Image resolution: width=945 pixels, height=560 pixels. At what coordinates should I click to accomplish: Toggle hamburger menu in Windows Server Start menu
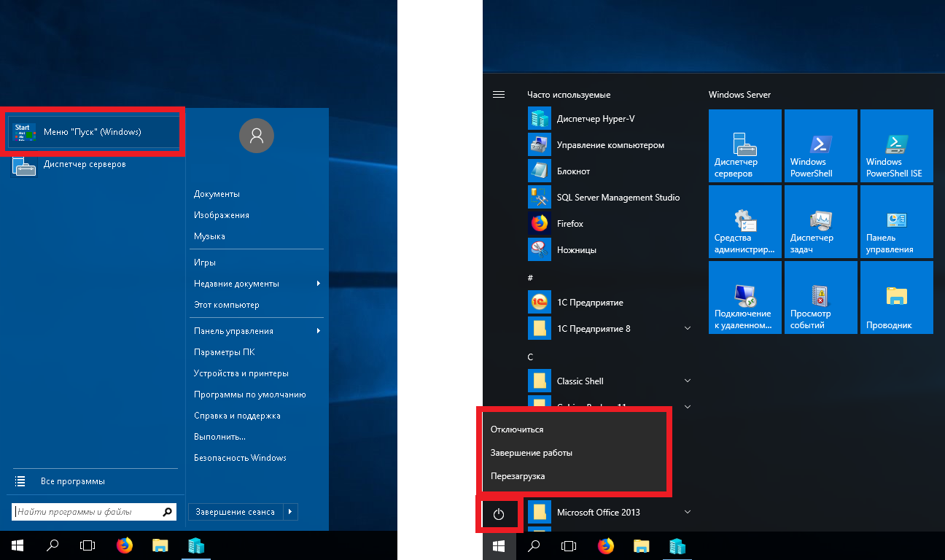click(499, 95)
